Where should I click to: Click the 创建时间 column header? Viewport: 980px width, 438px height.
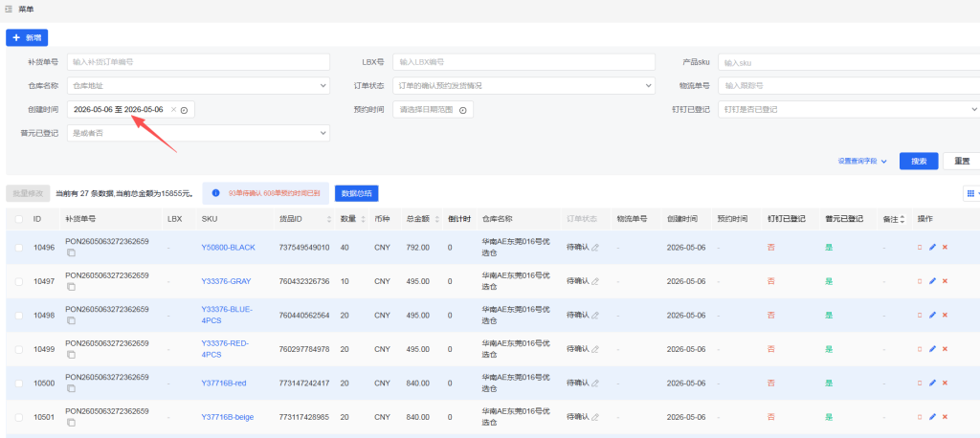pyautogui.click(x=682, y=219)
